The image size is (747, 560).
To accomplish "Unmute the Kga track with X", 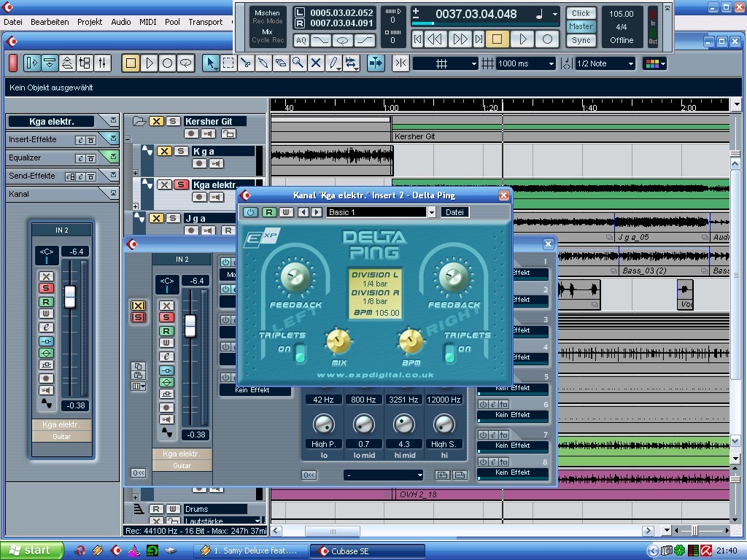I will pos(164,151).
